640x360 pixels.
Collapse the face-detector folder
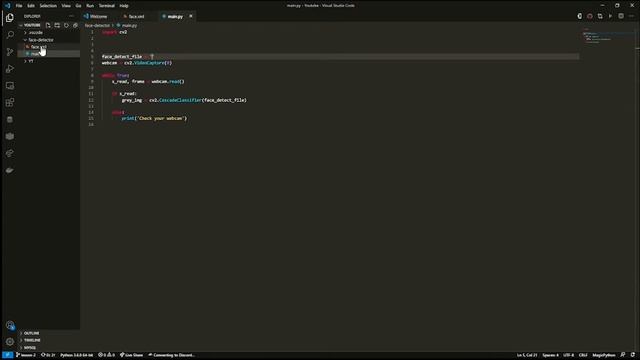[41, 40]
